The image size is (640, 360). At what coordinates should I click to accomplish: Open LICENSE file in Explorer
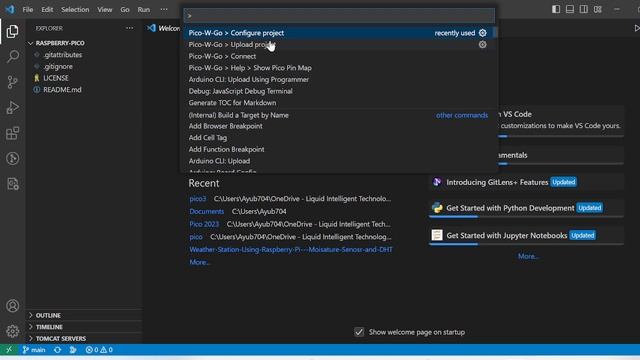[56, 78]
